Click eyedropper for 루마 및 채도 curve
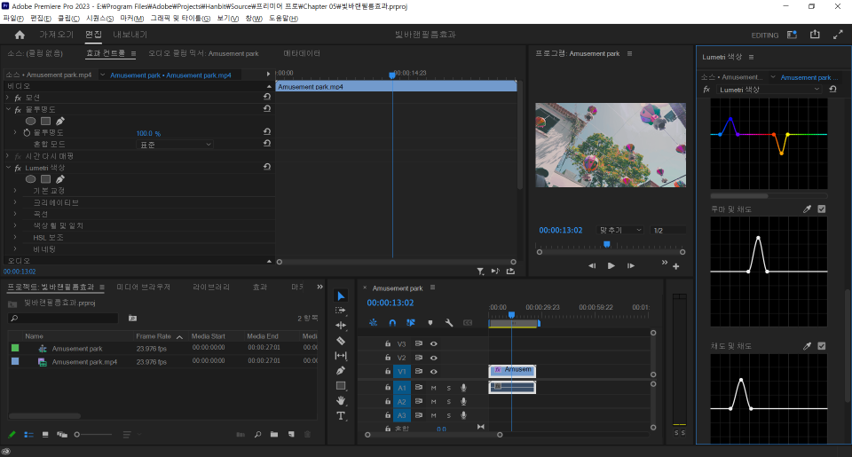 [x=807, y=209]
